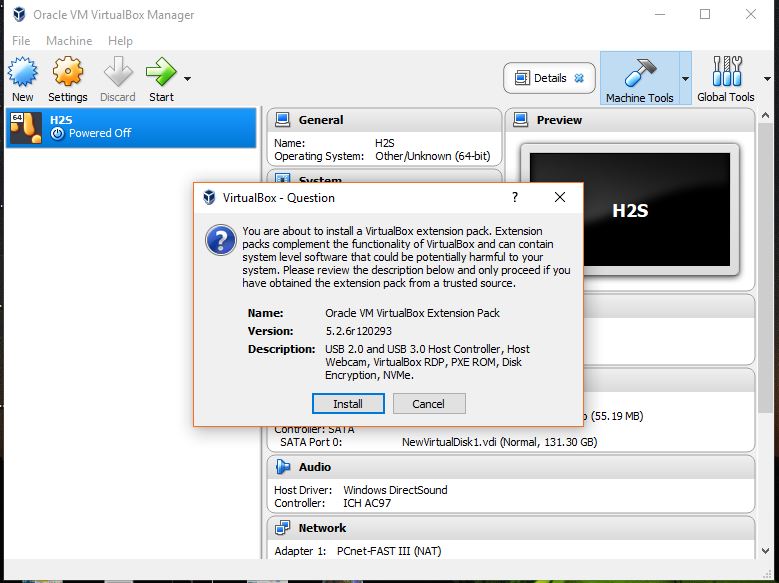
Task: Cancel the extension pack installation
Action: coord(429,404)
